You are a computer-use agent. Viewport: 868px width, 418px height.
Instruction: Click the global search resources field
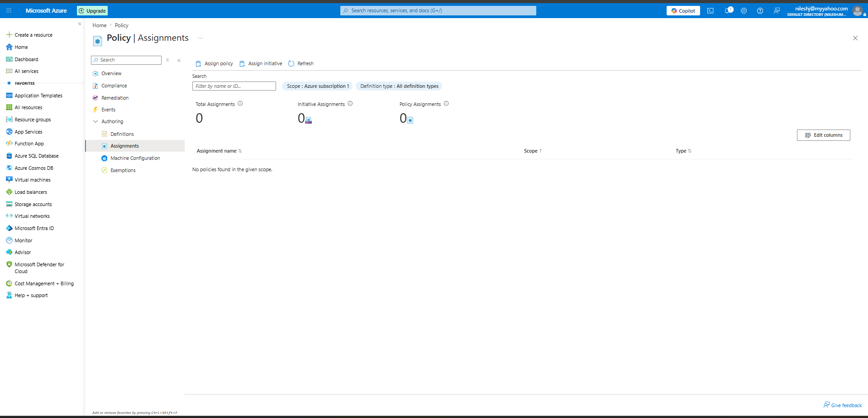coord(438,10)
